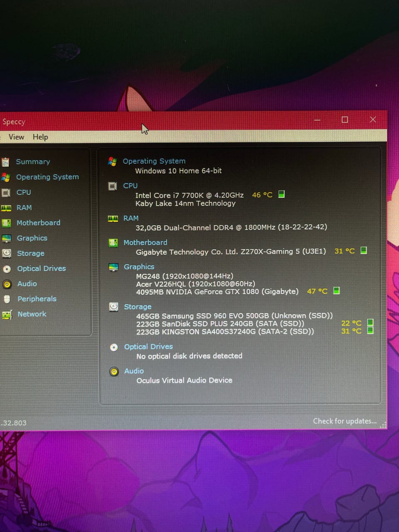Click the Kingston drive temperature indicator at 31 °C
Screen dimensions: 399x532
pyautogui.click(x=370, y=330)
